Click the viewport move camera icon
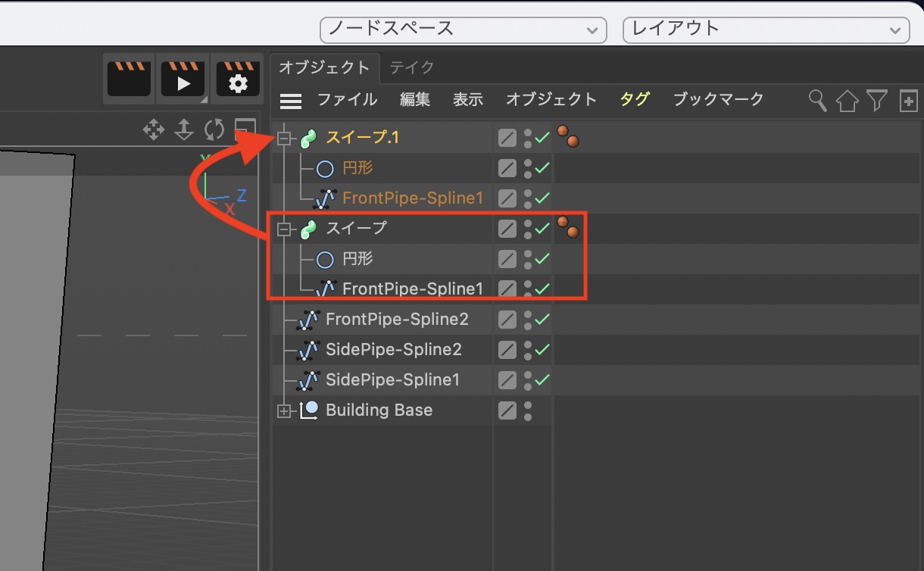The width and height of the screenshot is (924, 571). tap(154, 129)
